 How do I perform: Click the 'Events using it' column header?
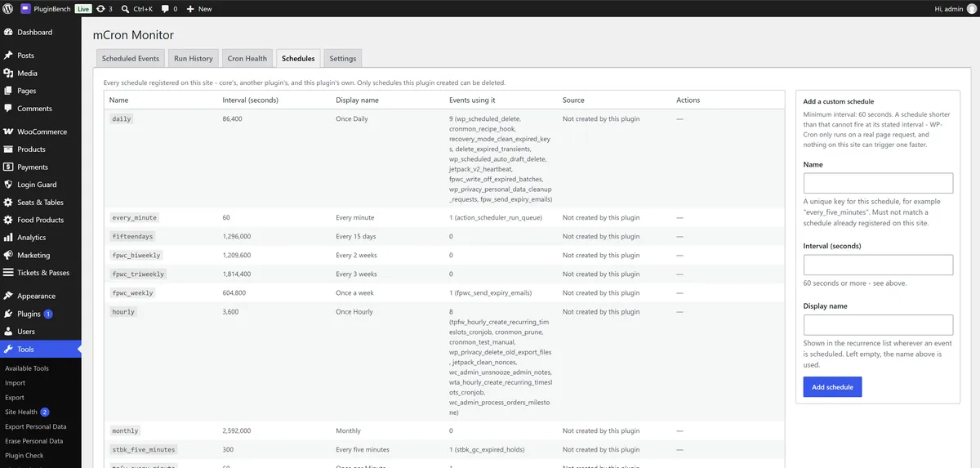click(473, 100)
